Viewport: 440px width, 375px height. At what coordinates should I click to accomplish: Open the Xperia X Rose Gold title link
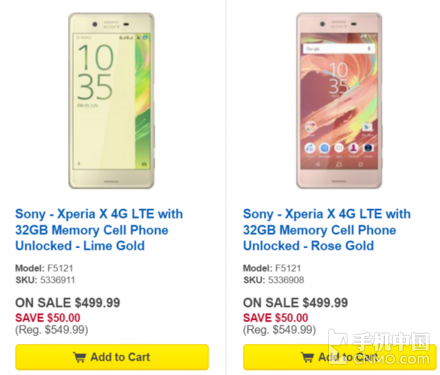coord(327,230)
